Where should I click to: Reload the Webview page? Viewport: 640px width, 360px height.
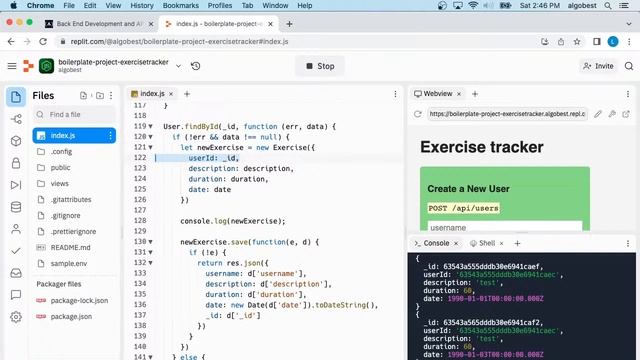[x=418, y=114]
